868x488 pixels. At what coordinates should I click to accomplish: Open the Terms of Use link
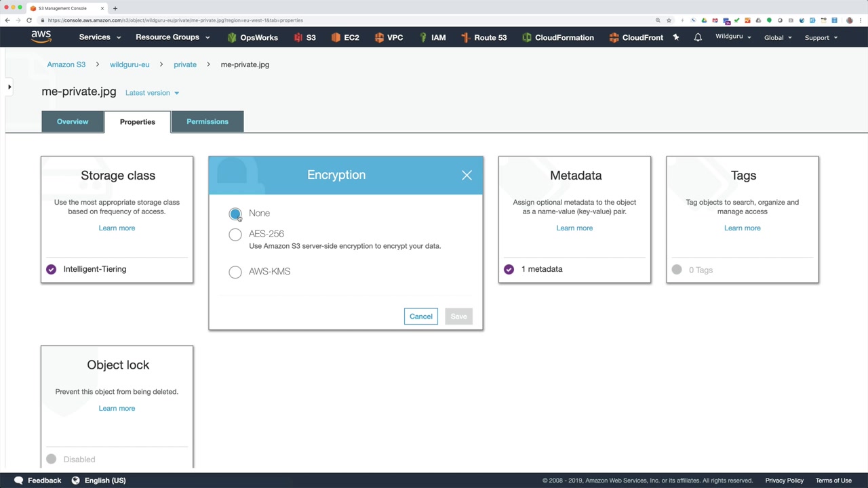(833, 481)
